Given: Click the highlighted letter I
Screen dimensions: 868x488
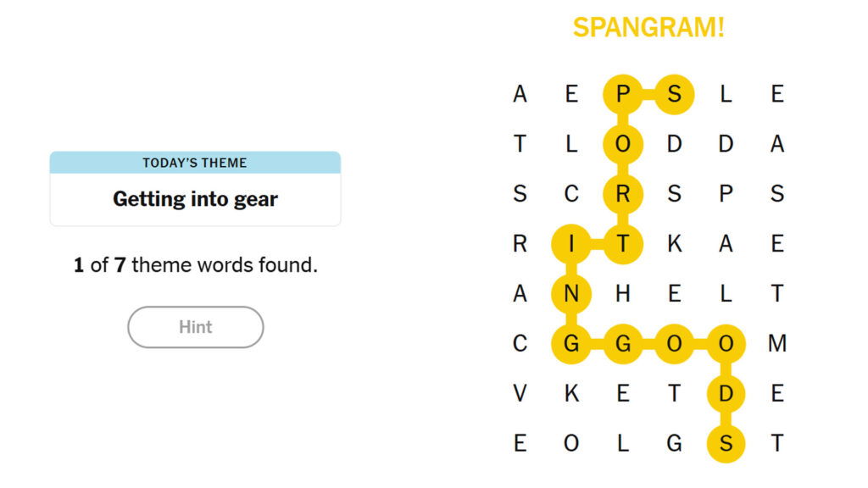Looking at the screenshot, I should (571, 244).
